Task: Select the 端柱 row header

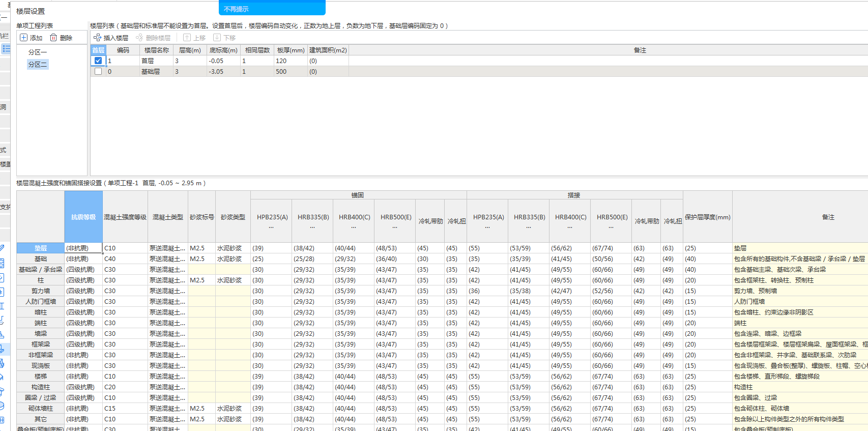Action: [x=41, y=323]
